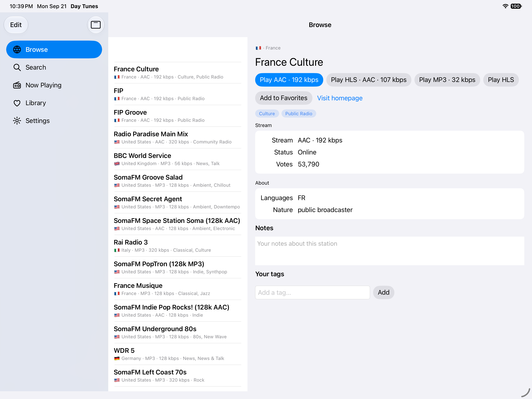Screen dimensions: 532x399
Task: Play the AAC 192 kbps stream
Action: tap(289, 80)
